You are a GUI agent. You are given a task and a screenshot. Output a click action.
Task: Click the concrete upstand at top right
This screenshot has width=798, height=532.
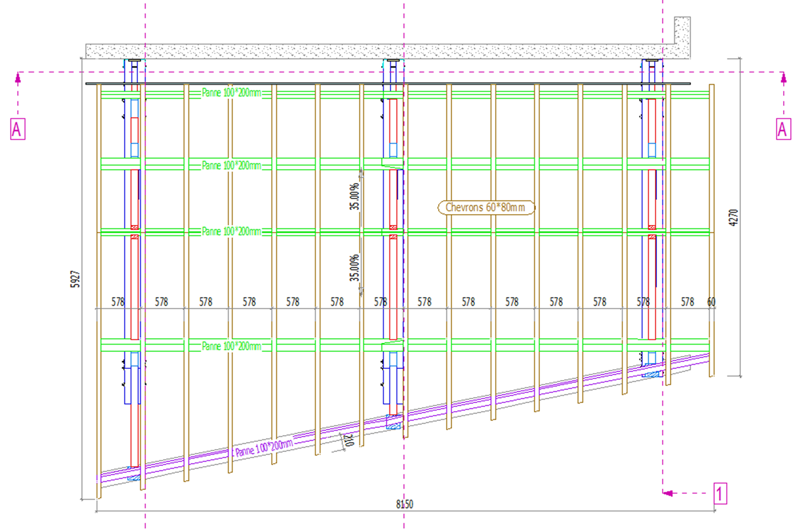(682, 30)
